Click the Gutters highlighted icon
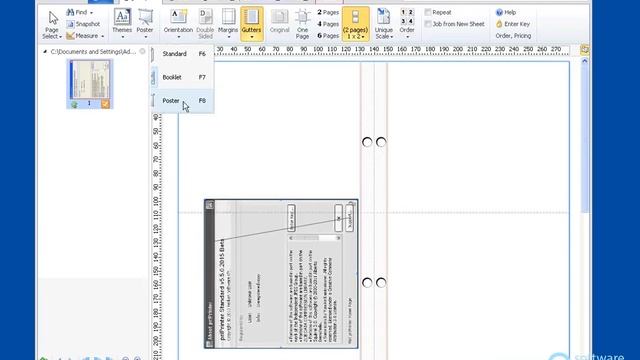The height and width of the screenshot is (360, 640). (x=251, y=17)
